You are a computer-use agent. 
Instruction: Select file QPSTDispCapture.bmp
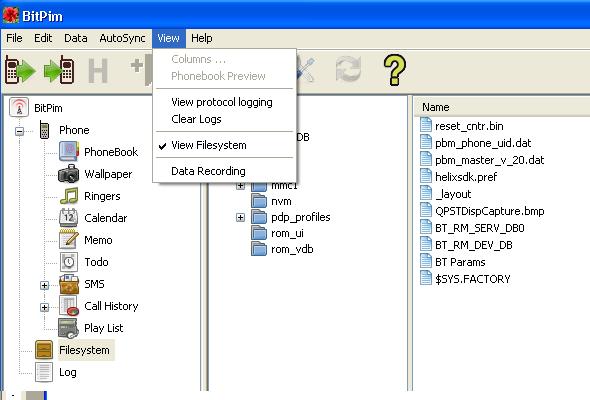click(x=490, y=211)
